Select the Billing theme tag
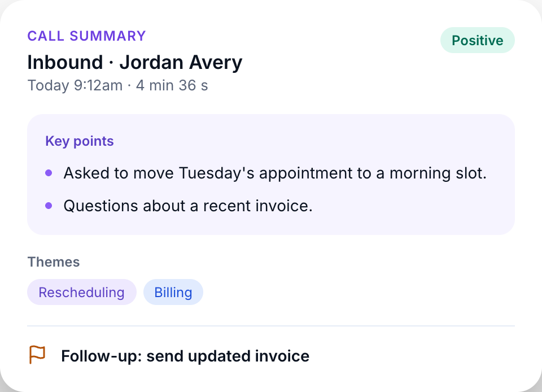Image resolution: width=542 pixels, height=392 pixels. click(173, 292)
